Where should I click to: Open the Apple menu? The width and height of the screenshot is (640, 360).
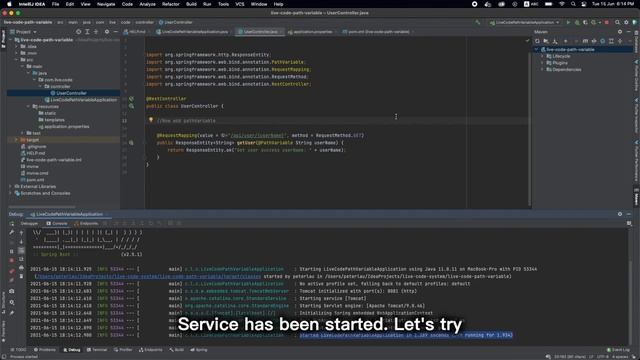(x=9, y=4)
